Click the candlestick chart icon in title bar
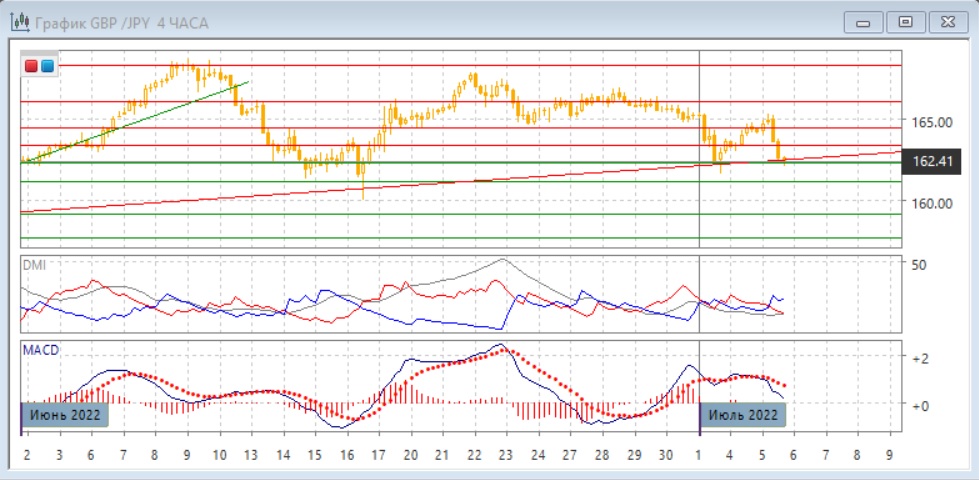Image resolution: width=979 pixels, height=480 pixels. (x=19, y=21)
